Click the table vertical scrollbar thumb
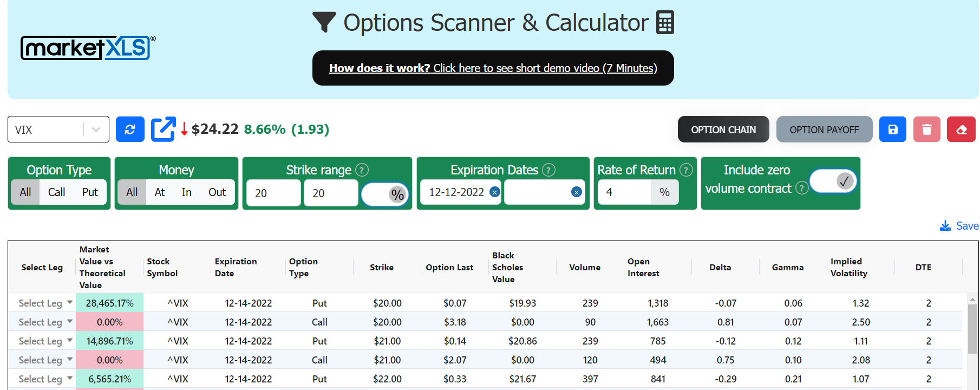 pyautogui.click(x=973, y=329)
